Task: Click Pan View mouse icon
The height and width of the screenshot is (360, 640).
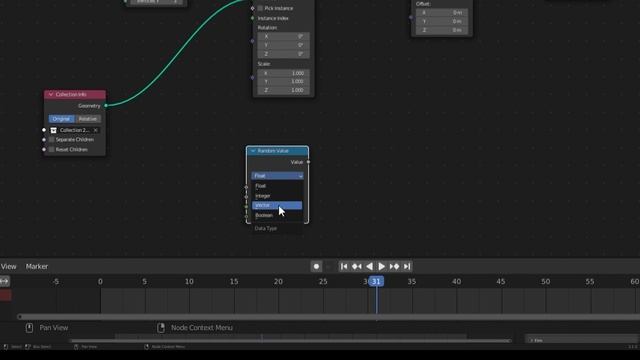Action: [x=29, y=328]
